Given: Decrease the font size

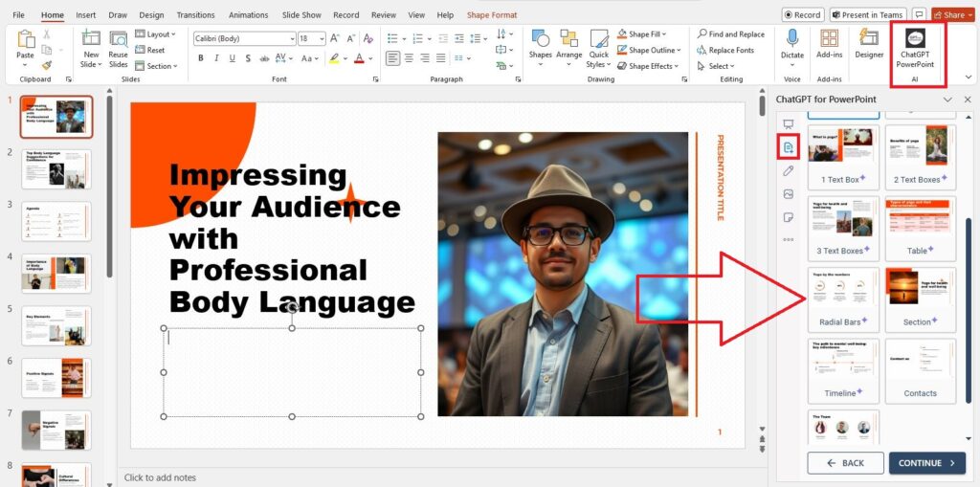Looking at the screenshot, I should coord(352,39).
